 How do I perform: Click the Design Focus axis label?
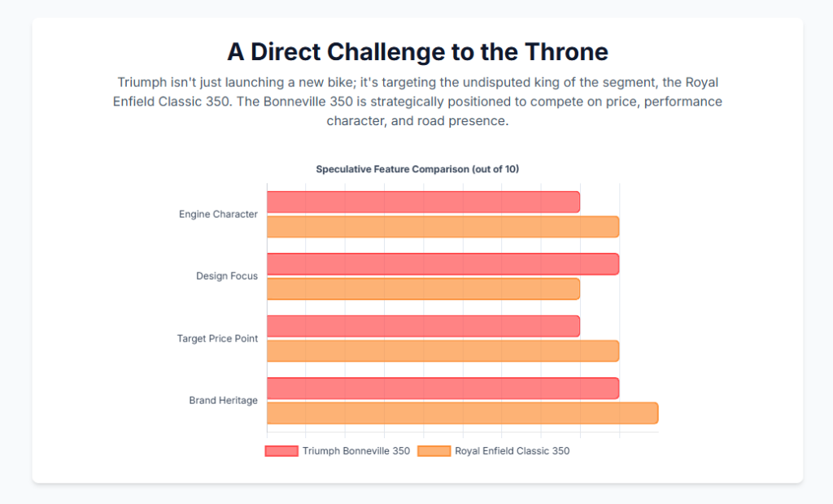[x=226, y=276]
